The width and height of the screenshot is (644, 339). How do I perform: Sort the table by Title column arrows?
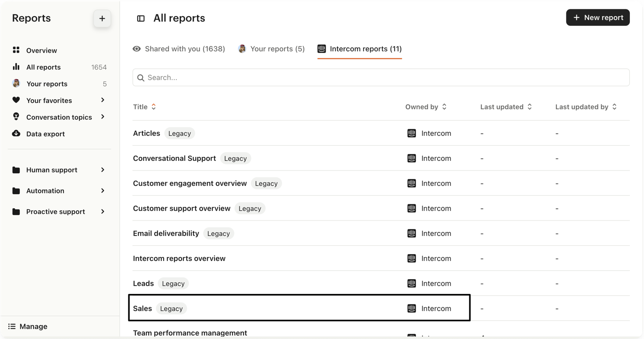(x=154, y=107)
